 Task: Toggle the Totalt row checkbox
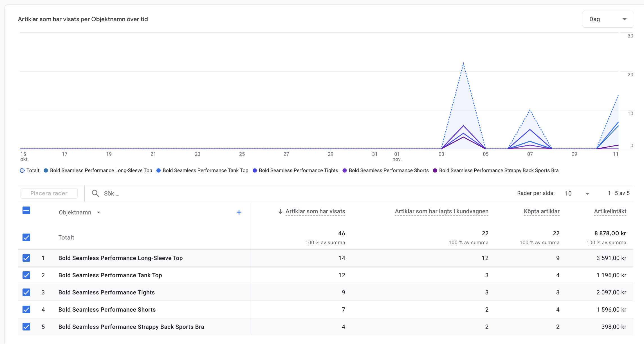(x=26, y=238)
